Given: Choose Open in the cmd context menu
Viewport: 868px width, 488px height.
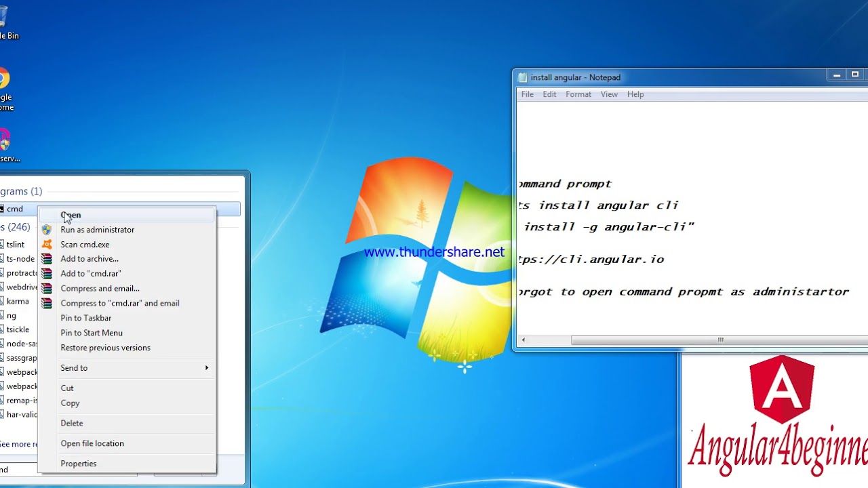Looking at the screenshot, I should (x=127, y=215).
